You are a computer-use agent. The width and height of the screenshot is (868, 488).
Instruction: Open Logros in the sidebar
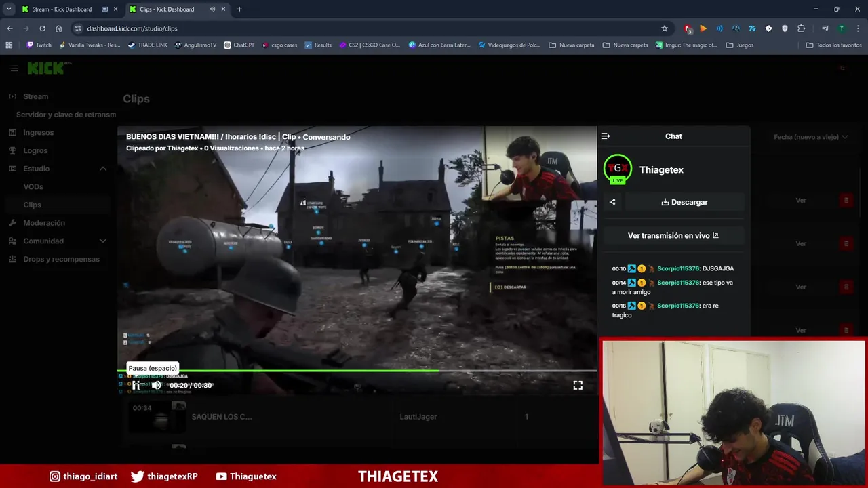tap(35, 150)
